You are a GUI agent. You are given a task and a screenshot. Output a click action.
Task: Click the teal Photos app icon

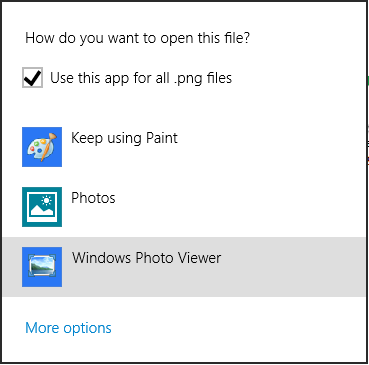coord(42,207)
